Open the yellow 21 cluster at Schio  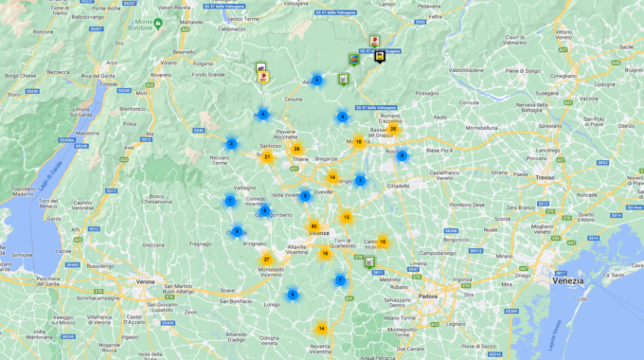[x=267, y=156]
